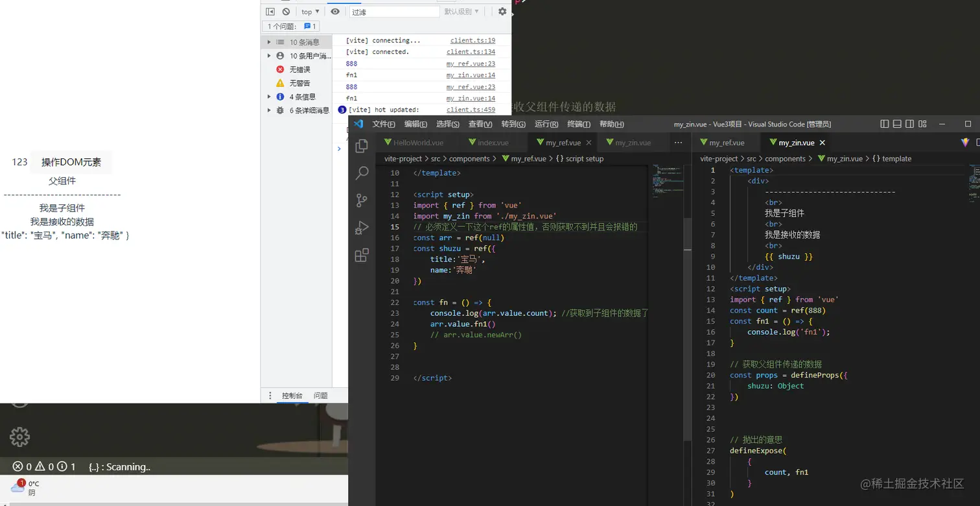Screen dimensions: 980x506
Task: Click the issues badge showing 1 in DevTools
Action: [x=310, y=27]
